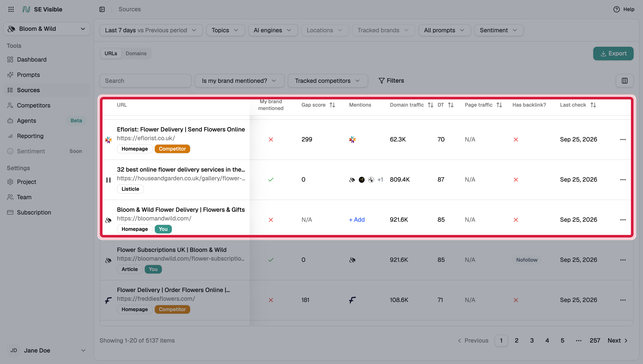
Task: Expand Is my brand mentioned filter
Action: [239, 80]
